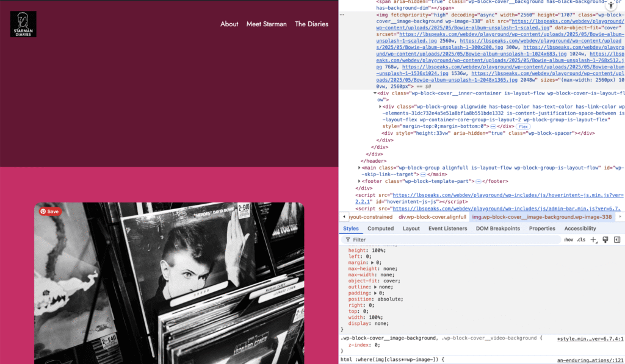Expand the footer element node
Viewport: 625px width, 364px height.
(359, 181)
